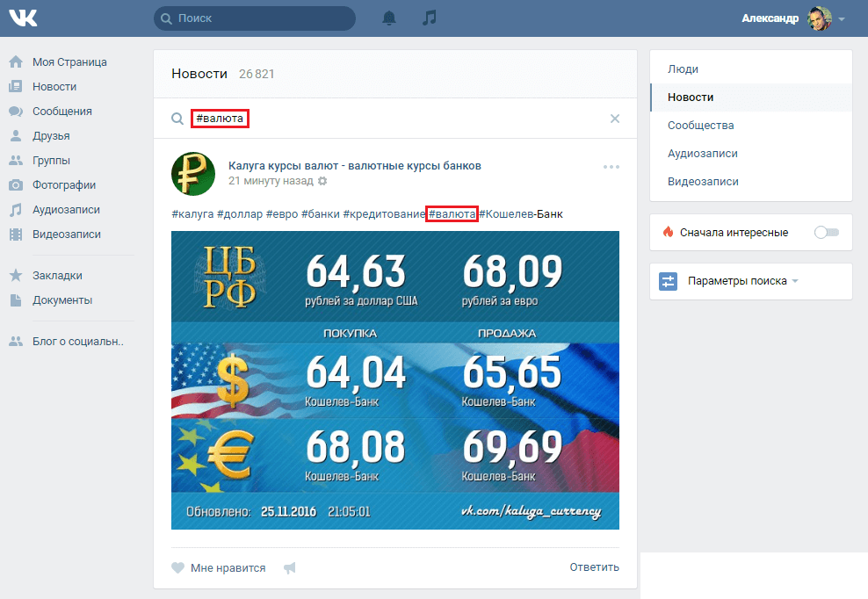Click Ответить on the post
The width and height of the screenshot is (868, 599).
595,567
